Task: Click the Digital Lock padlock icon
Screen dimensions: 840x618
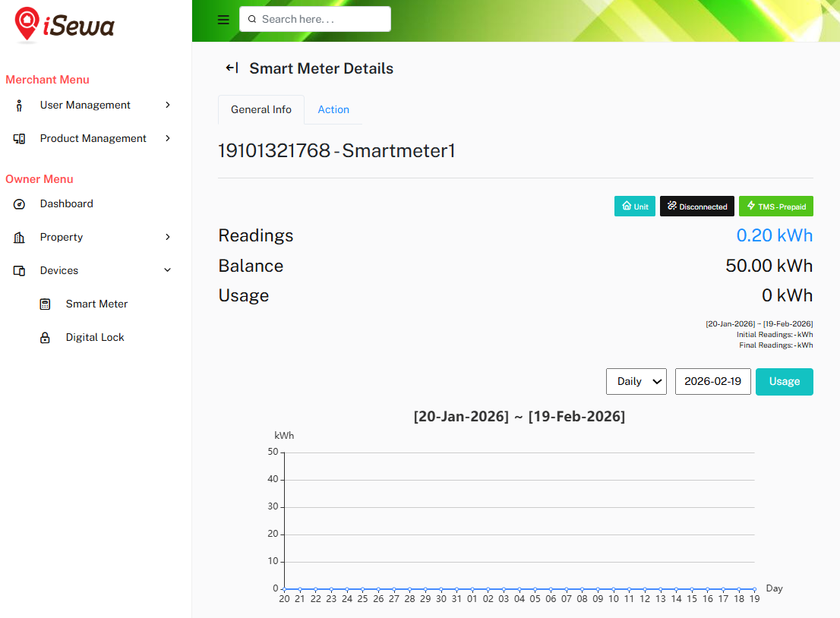Action: coord(46,338)
